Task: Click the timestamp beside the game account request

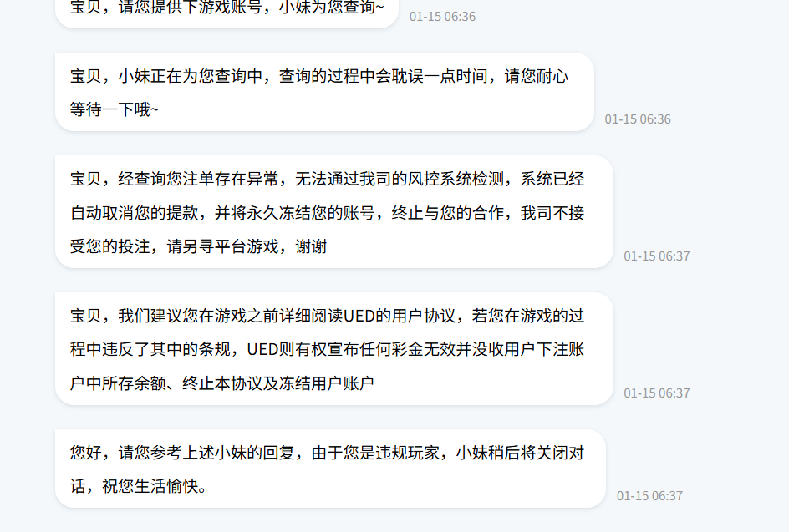Action: (442, 17)
